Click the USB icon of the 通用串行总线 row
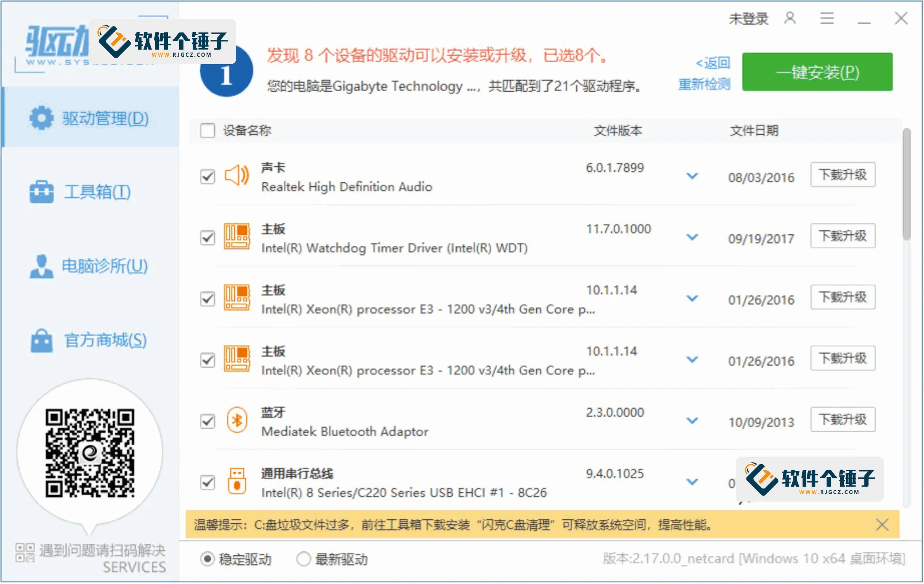Image resolution: width=924 pixels, height=584 pixels. tap(237, 481)
